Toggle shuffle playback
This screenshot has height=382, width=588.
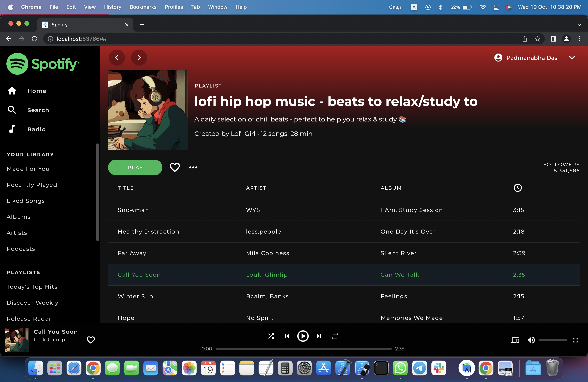pos(271,336)
